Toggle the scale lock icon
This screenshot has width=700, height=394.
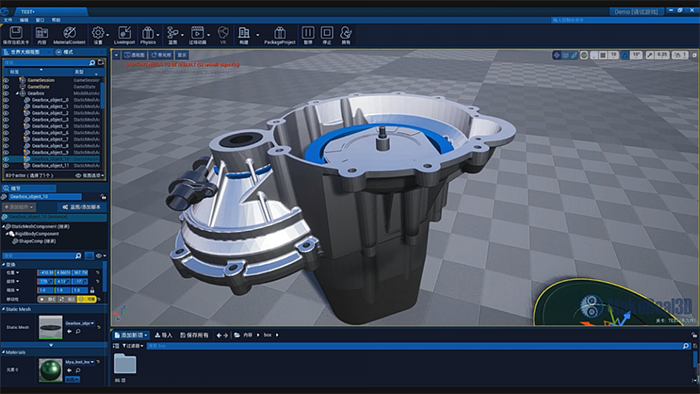tap(92, 290)
